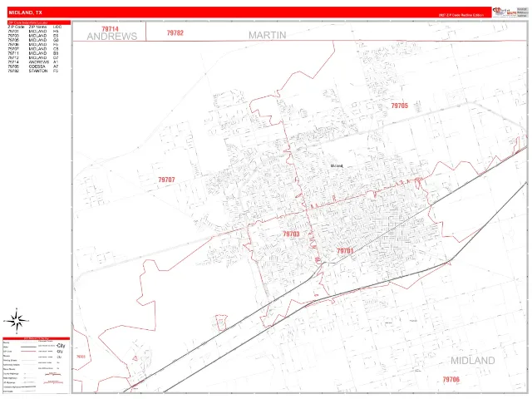
Task: Click the small black Midland city label
Action: pyautogui.click(x=337, y=166)
